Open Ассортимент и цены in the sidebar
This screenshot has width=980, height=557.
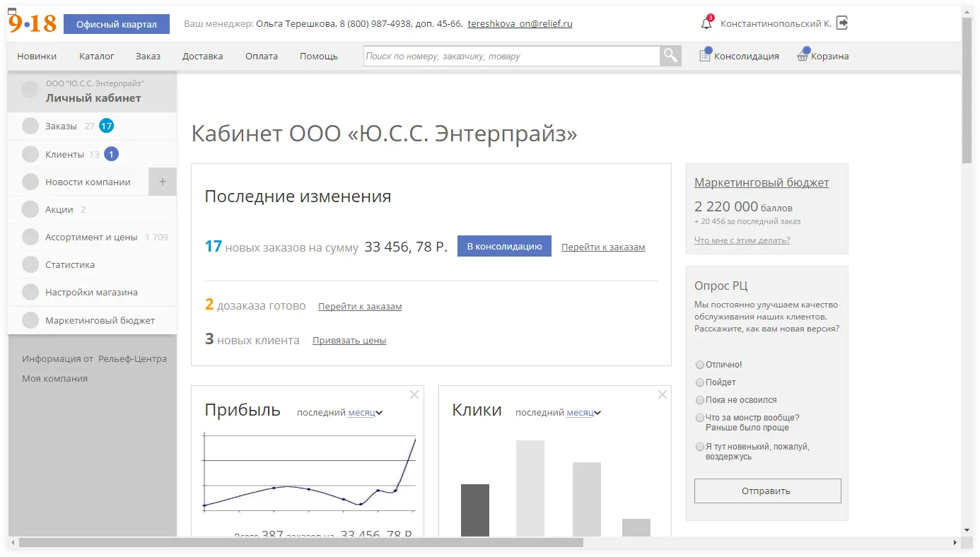pos(92,237)
